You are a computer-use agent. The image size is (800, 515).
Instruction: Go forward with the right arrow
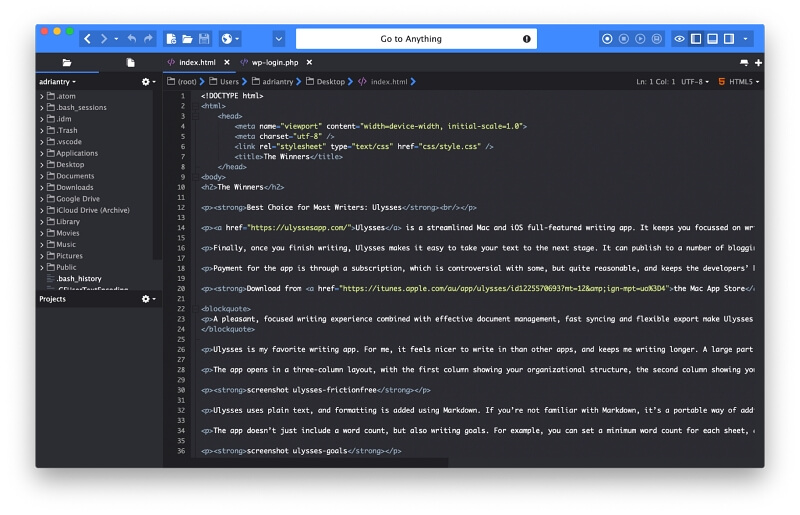(104, 39)
